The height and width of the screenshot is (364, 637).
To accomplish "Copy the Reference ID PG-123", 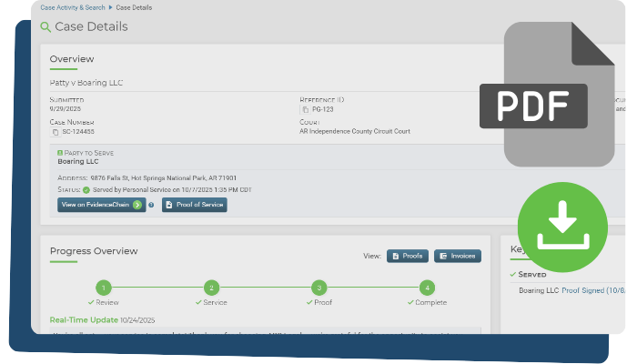I will coord(306,109).
